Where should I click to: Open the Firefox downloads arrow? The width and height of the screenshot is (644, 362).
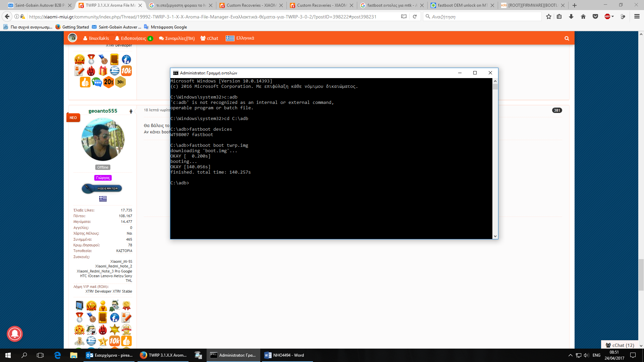pyautogui.click(x=571, y=16)
